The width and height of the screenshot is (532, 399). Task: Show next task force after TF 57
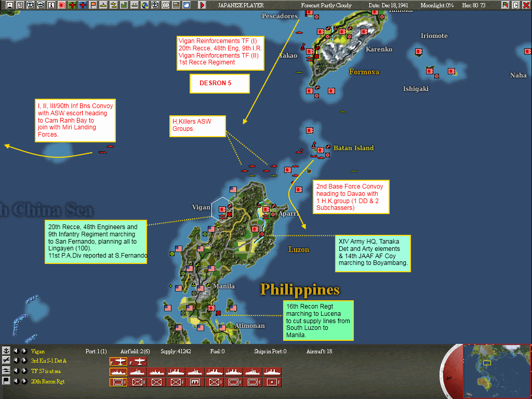[24, 371]
